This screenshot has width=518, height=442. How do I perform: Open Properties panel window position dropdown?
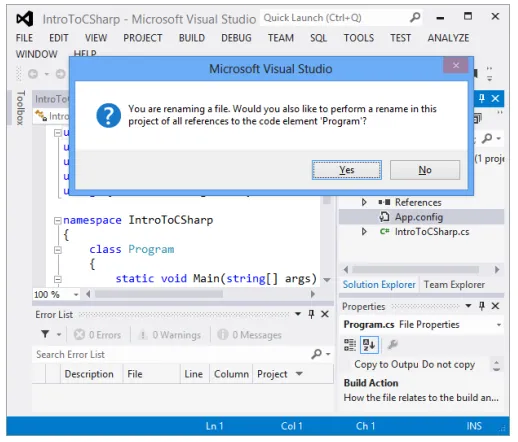pos(468,306)
